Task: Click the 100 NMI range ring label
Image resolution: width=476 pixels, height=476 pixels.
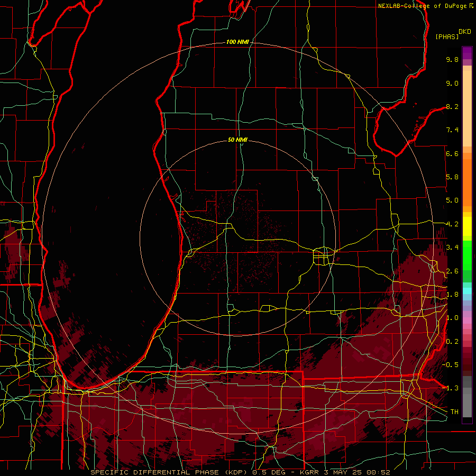Action: pos(237,42)
